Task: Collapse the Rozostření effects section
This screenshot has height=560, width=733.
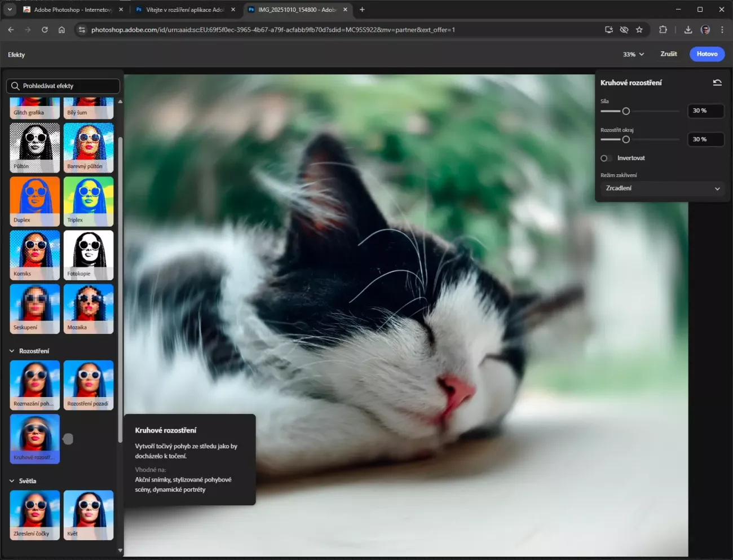Action: [x=12, y=351]
